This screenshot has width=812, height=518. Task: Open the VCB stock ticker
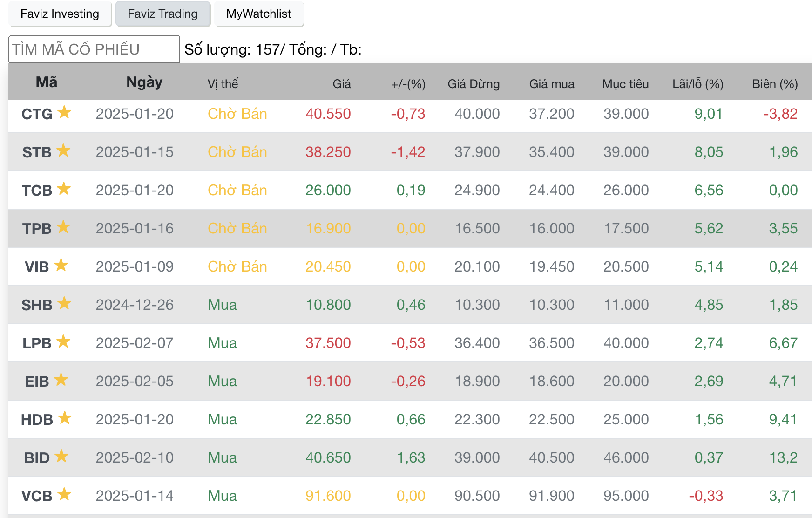click(x=37, y=496)
